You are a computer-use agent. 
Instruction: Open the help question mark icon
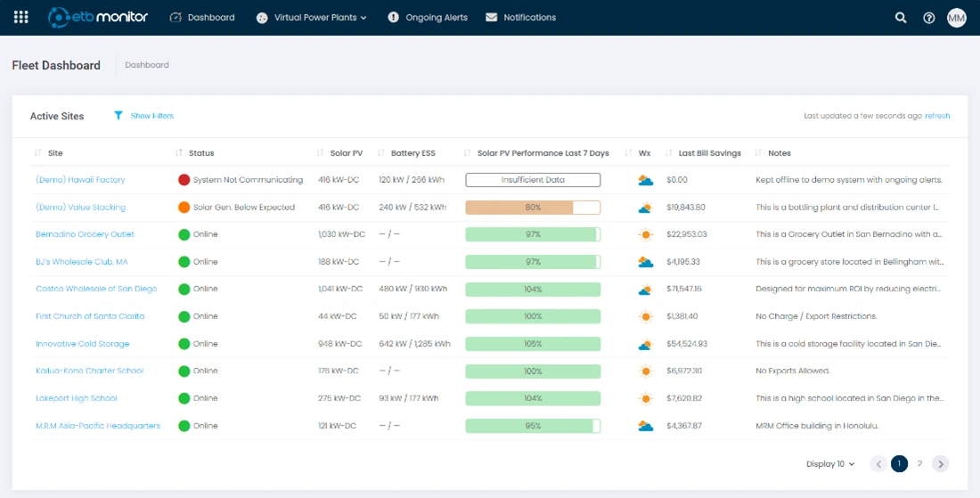point(928,18)
